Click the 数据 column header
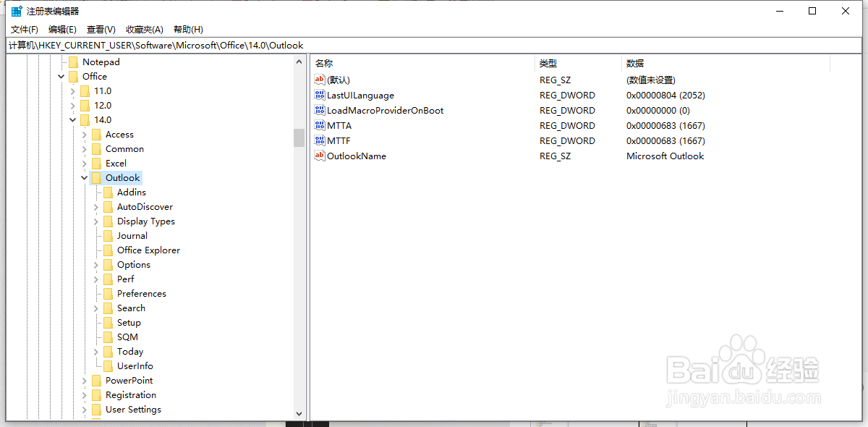The width and height of the screenshot is (868, 427). (634, 63)
